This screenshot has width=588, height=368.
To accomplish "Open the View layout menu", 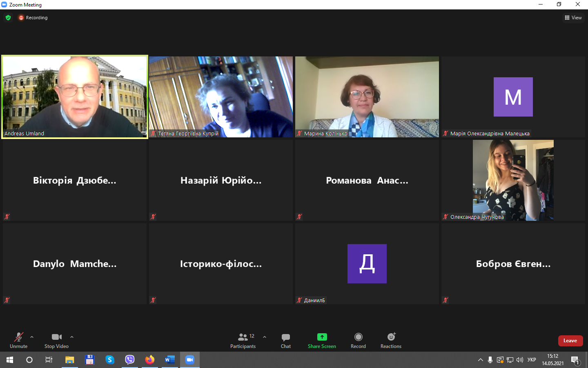I will tap(573, 18).
